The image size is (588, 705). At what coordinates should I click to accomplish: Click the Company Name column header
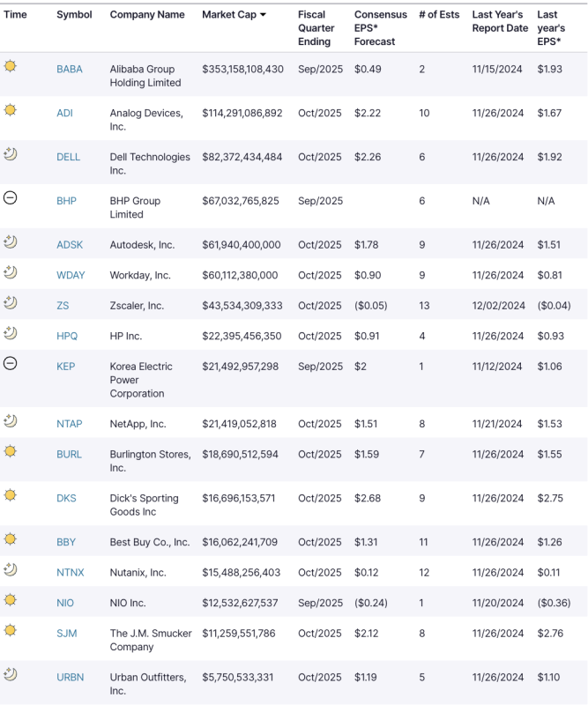point(147,15)
